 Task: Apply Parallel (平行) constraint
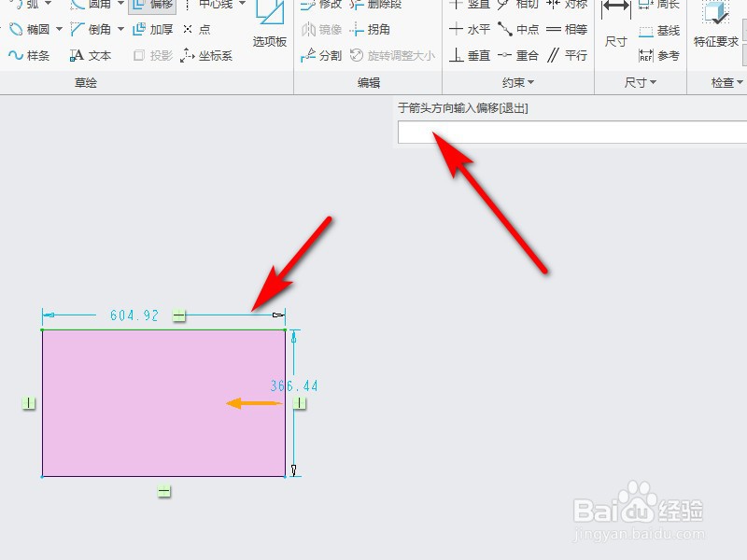(567, 56)
